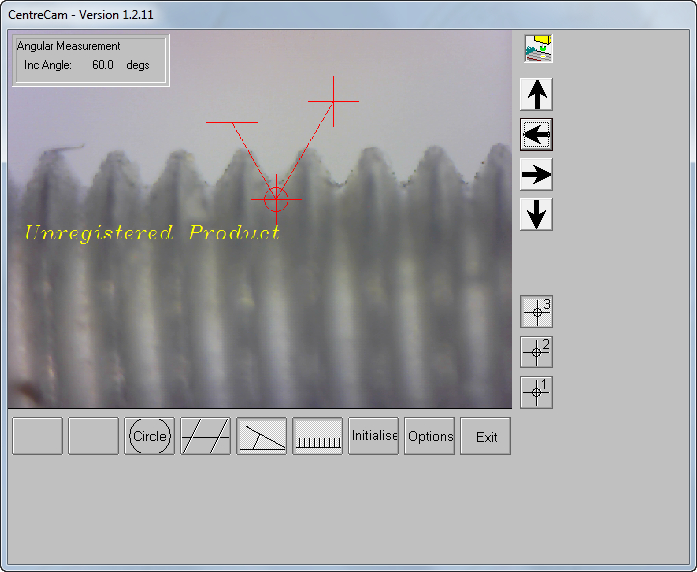The height and width of the screenshot is (572, 697).
Task: Click the Inc Angle value 60.0
Action: [103, 65]
